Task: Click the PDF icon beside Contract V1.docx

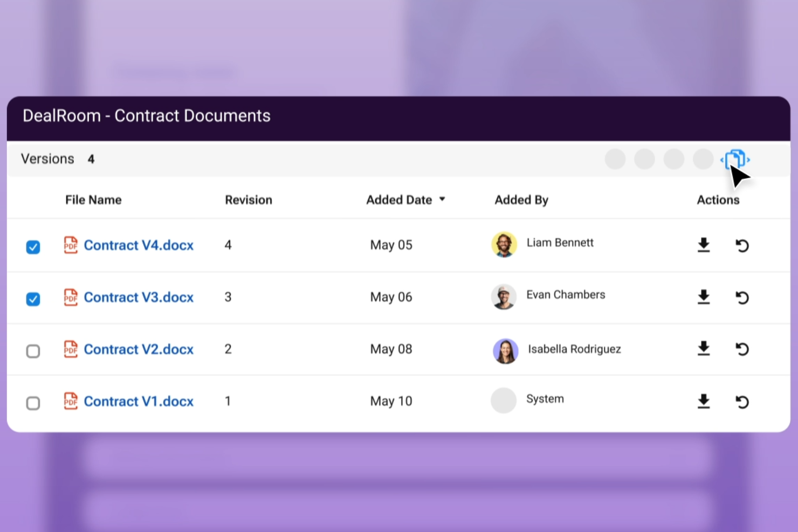Action: [x=71, y=401]
